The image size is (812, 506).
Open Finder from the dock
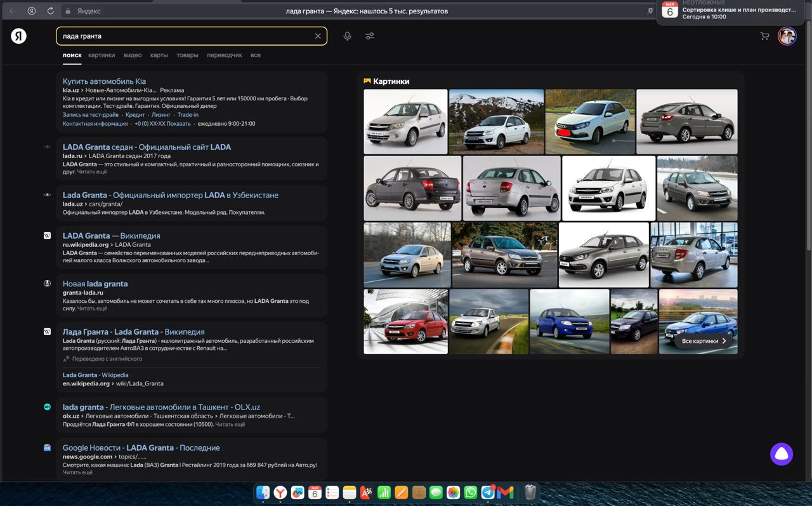pyautogui.click(x=263, y=492)
